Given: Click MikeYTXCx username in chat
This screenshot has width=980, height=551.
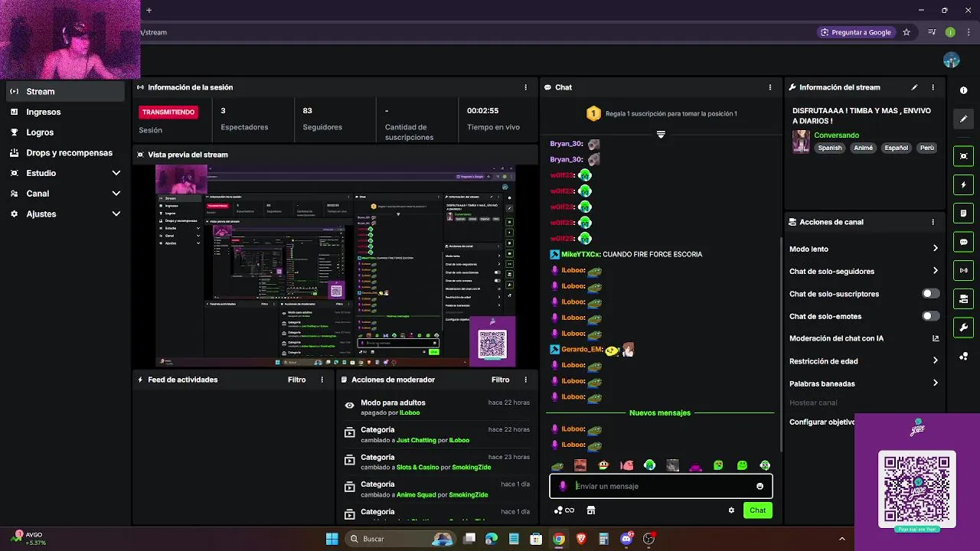Looking at the screenshot, I should (x=580, y=254).
